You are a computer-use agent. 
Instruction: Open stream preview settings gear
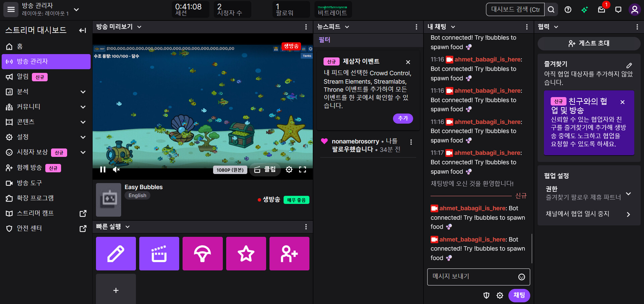click(289, 170)
